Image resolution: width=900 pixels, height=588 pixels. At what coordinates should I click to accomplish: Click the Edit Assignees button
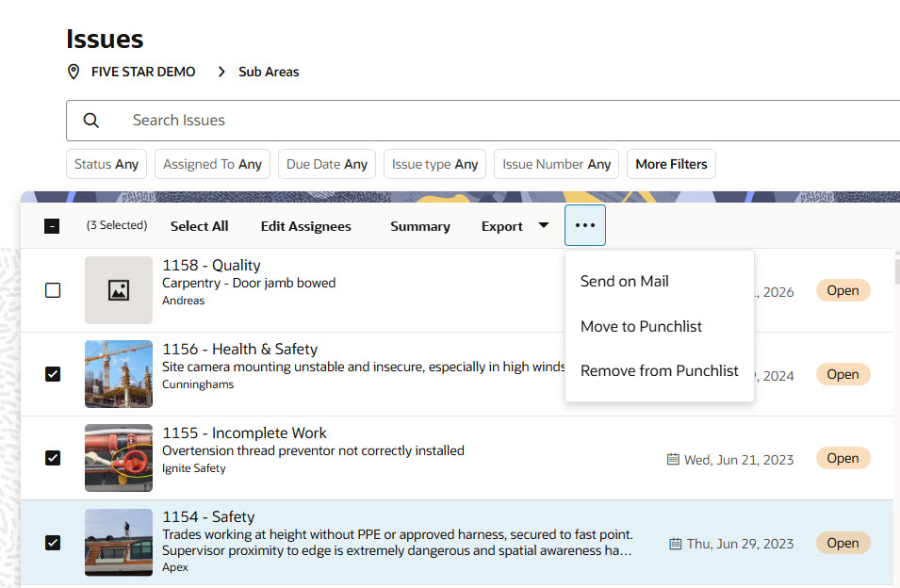click(305, 226)
